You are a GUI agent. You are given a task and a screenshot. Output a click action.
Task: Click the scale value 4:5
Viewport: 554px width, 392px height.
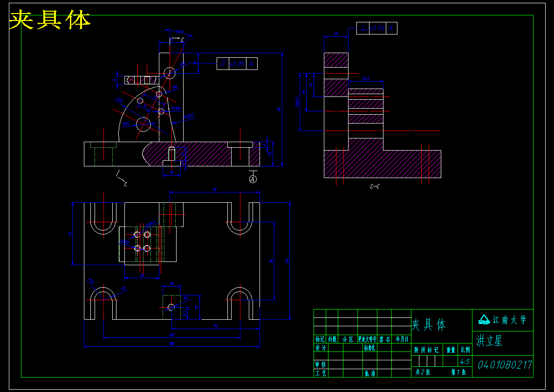(x=465, y=362)
